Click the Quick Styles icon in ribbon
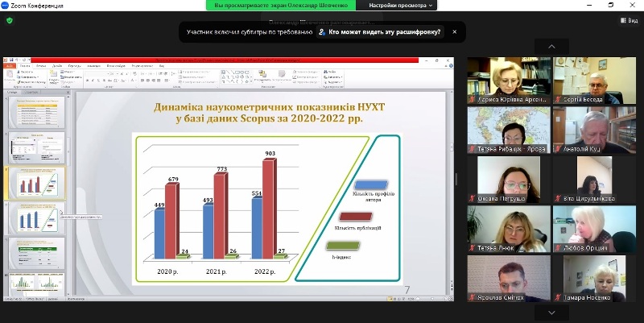Image resolution: width=644 pixels, height=323 pixels. point(282,73)
